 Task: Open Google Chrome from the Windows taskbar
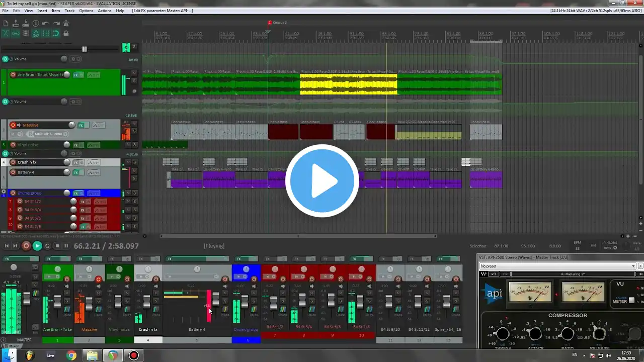tap(71, 355)
